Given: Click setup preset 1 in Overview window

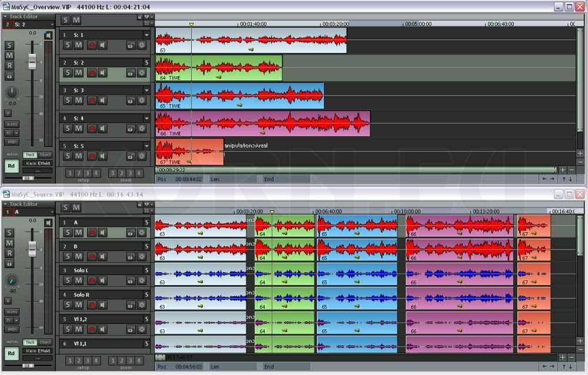Looking at the screenshot, I should tap(70, 173).
